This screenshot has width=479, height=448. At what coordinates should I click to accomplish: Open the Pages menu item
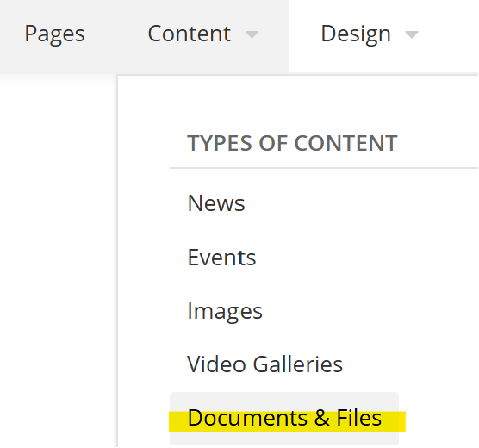[x=54, y=34]
